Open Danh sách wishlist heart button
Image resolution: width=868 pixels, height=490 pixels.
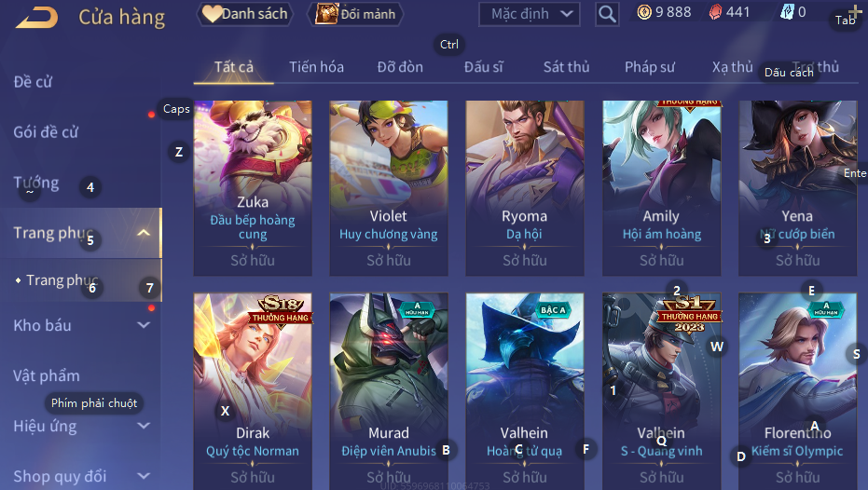(244, 14)
